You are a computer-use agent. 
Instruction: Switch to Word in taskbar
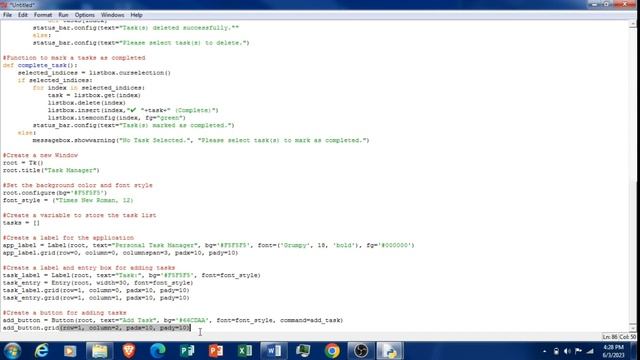pos(274,351)
